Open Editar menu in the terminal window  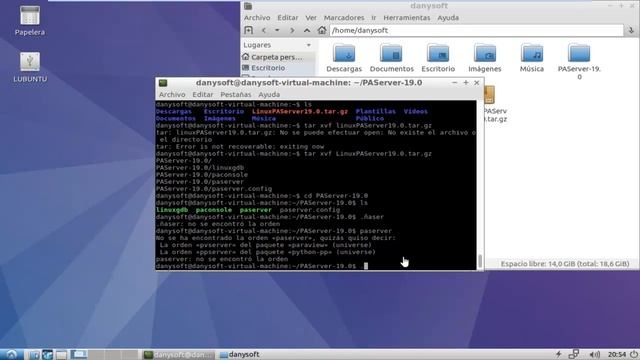point(202,94)
